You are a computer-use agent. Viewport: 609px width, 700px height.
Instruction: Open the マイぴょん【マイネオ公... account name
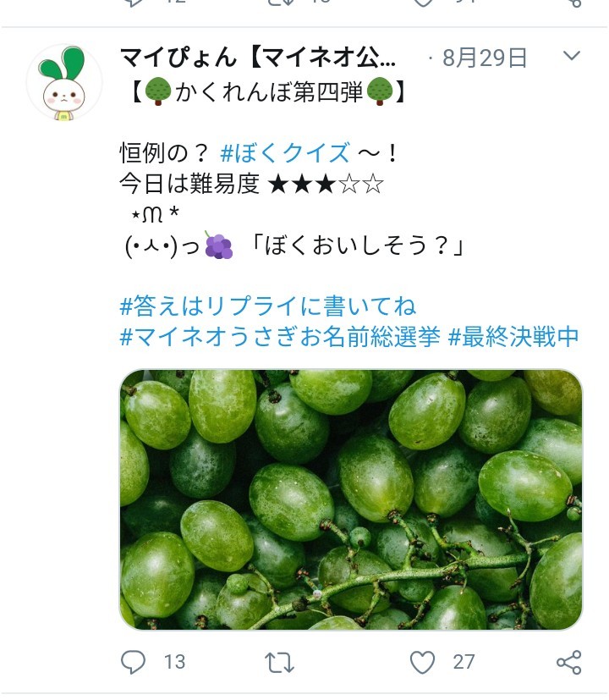257,58
